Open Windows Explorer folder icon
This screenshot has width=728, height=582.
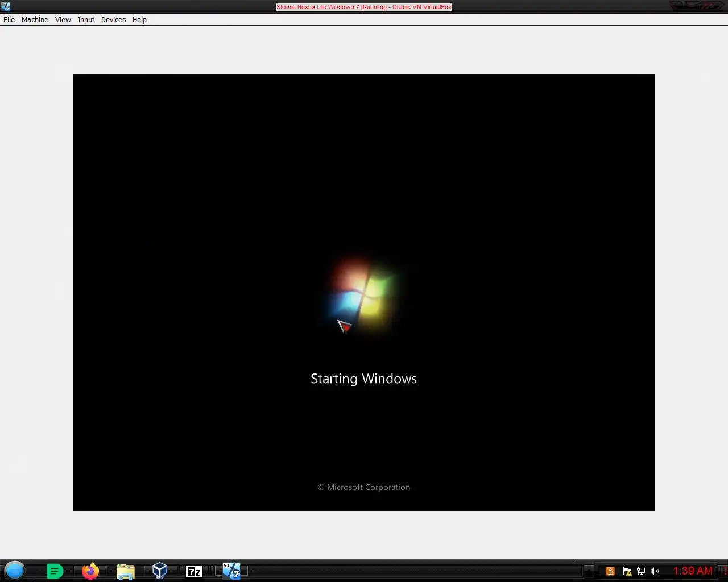point(125,571)
